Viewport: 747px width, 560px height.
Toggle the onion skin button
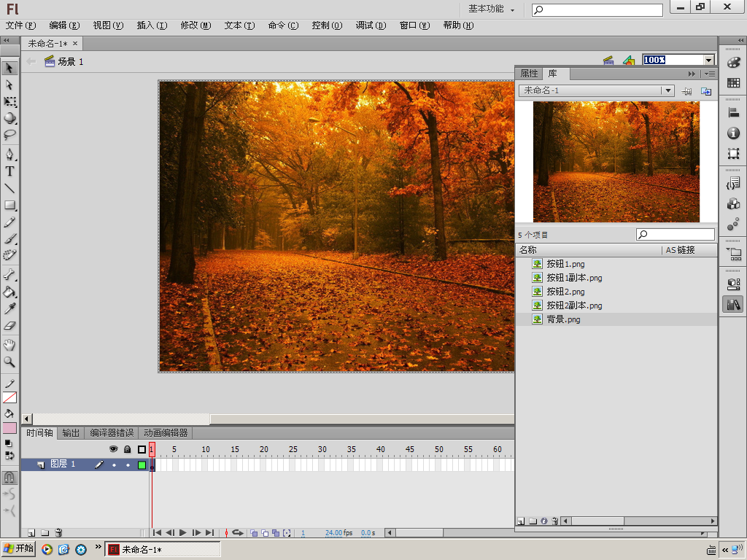[x=254, y=533]
